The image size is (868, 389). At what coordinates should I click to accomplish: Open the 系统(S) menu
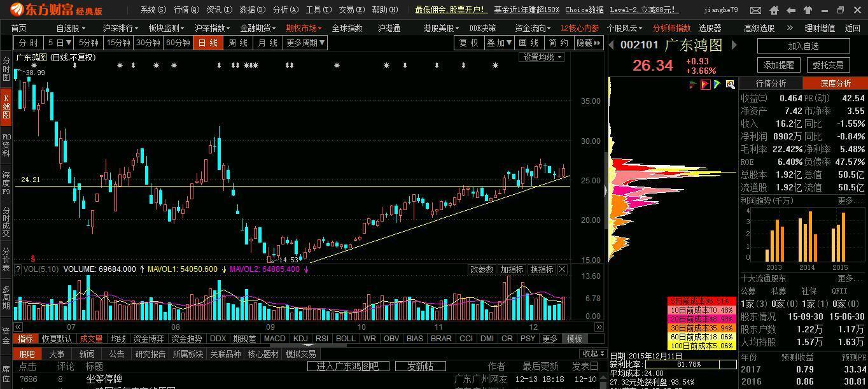coord(153,10)
